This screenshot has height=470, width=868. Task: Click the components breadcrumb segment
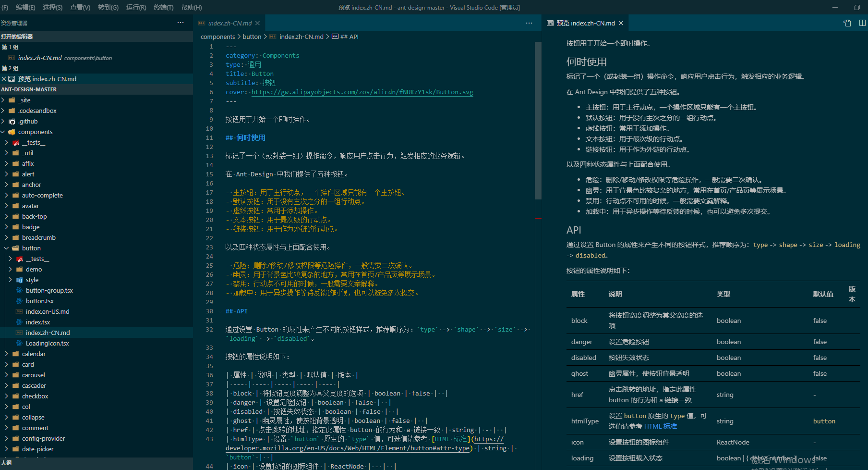(x=218, y=37)
